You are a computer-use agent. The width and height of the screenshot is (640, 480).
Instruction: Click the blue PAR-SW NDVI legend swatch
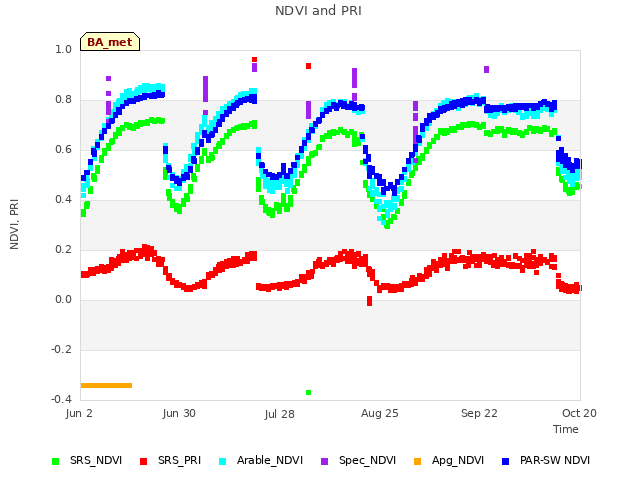[x=506, y=461]
